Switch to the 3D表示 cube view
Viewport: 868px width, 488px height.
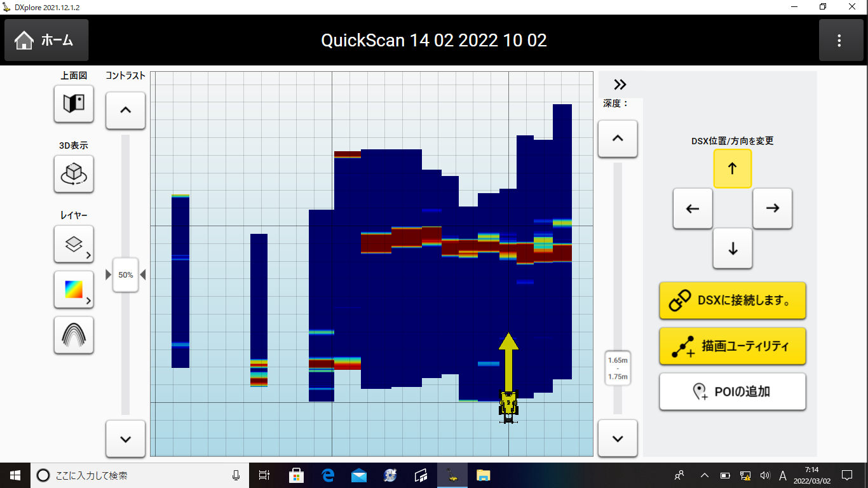(x=74, y=173)
